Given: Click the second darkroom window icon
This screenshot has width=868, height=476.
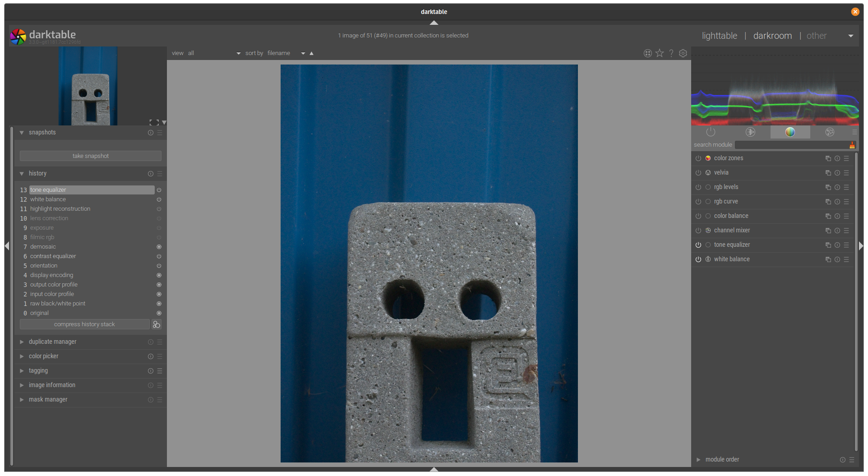Looking at the screenshot, I should click(647, 53).
